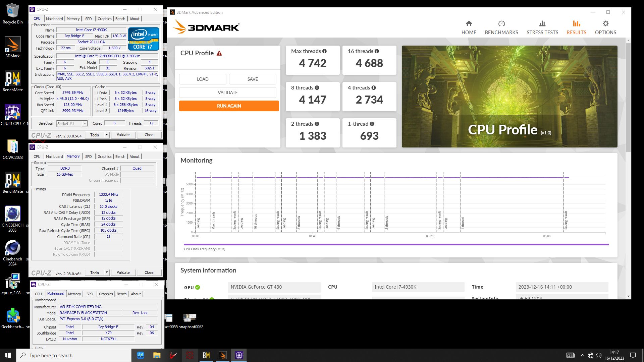Image resolution: width=644 pixels, height=362 pixels.
Task: Select SPD tab in Memory CPU-Z window
Action: (88, 157)
